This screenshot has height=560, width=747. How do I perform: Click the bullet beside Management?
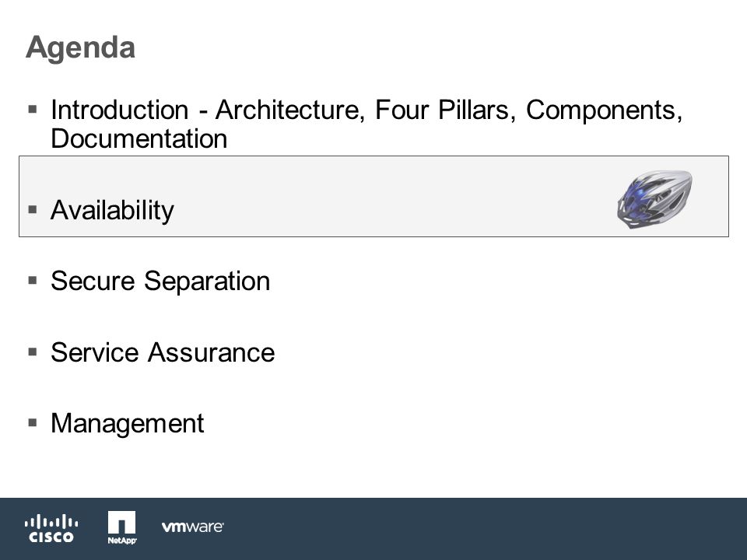(x=33, y=423)
